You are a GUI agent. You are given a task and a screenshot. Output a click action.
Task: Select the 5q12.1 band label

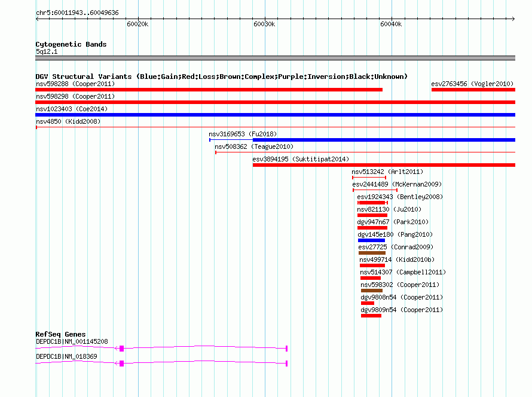pos(47,51)
